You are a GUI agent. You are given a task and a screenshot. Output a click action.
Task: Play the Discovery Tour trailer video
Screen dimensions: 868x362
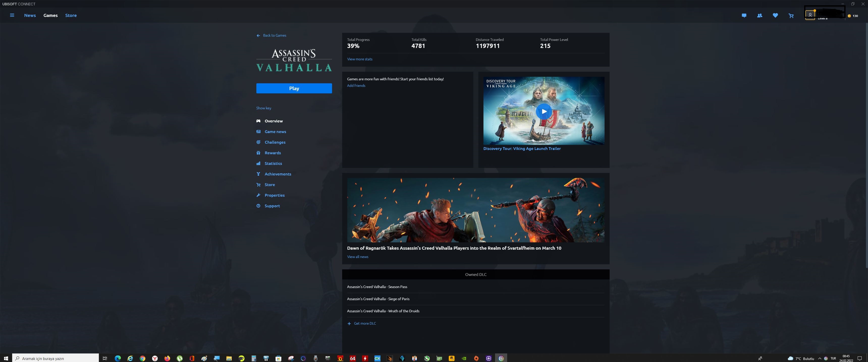tap(544, 111)
